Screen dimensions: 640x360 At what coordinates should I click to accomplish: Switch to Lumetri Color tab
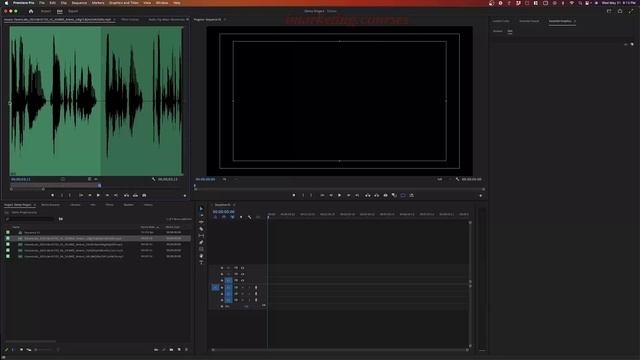[500, 21]
